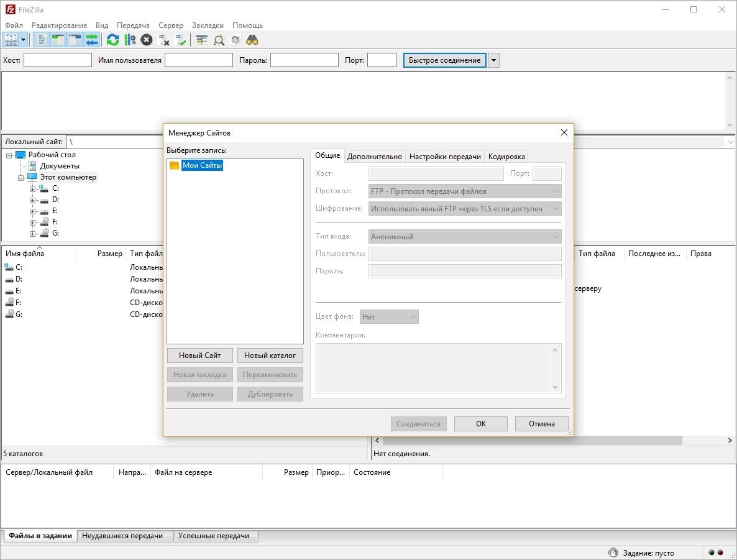Click the Локальный сайт path field

point(114,142)
